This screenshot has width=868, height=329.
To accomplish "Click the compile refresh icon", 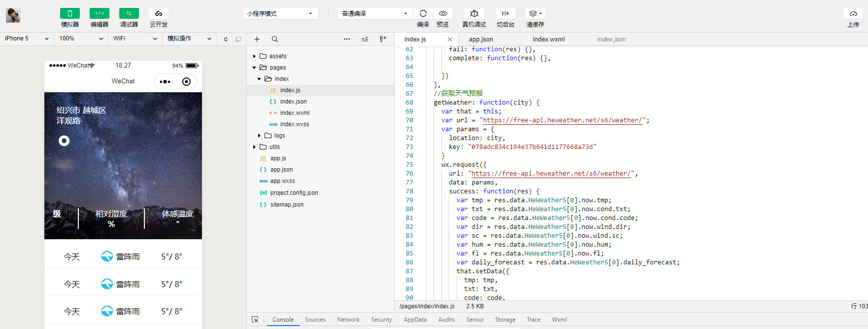I will [423, 13].
